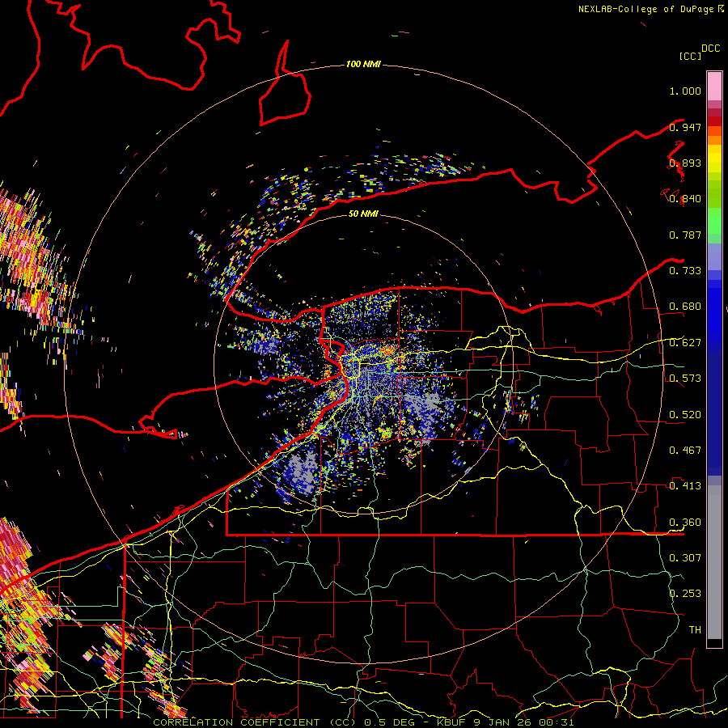This screenshot has width=728, height=728.
Task: Click the 0.573 legend value
Action: 685,379
